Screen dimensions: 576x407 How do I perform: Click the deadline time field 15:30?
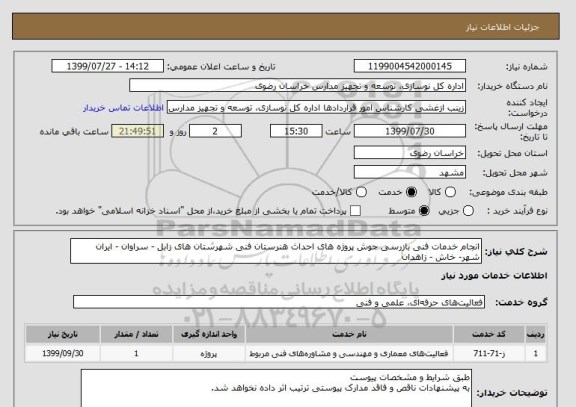pos(296,131)
